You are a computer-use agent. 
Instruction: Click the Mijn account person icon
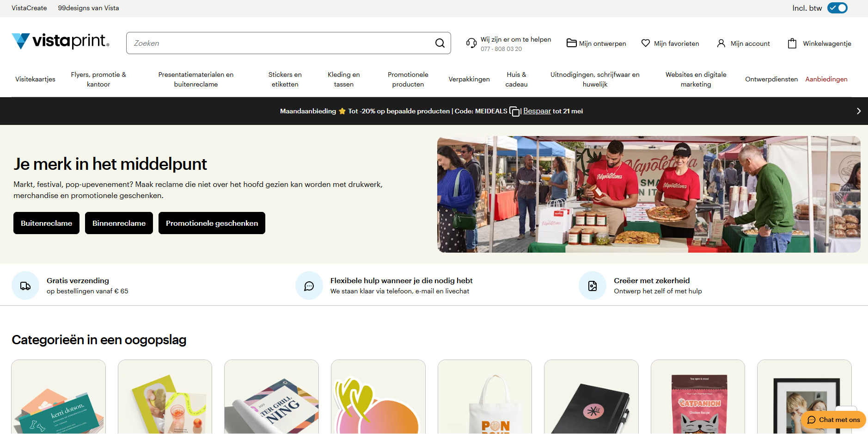[721, 43]
